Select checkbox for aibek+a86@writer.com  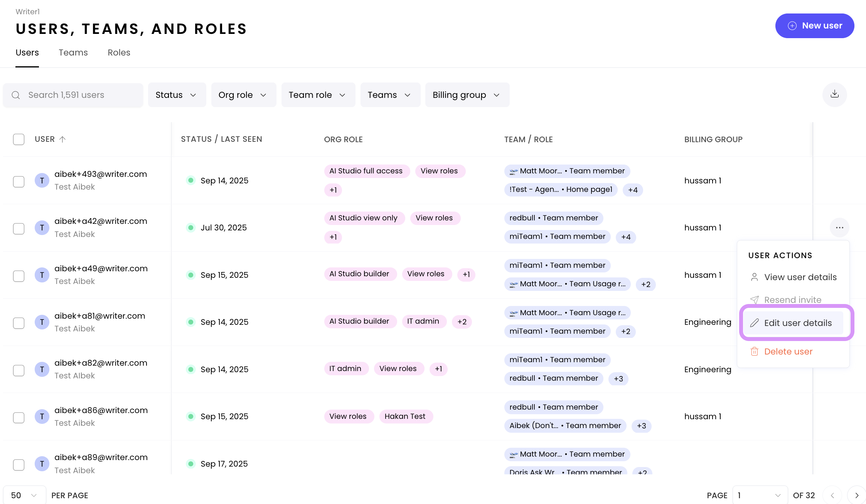coord(19,418)
